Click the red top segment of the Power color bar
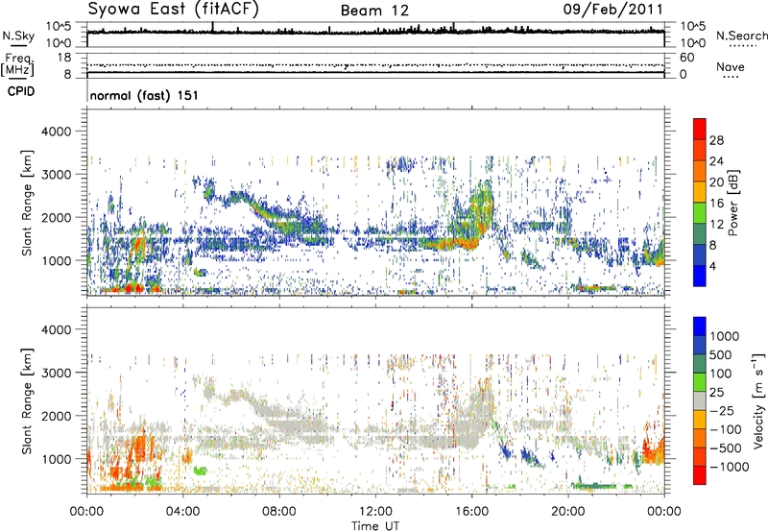The width and height of the screenshot is (768, 532). click(700, 129)
